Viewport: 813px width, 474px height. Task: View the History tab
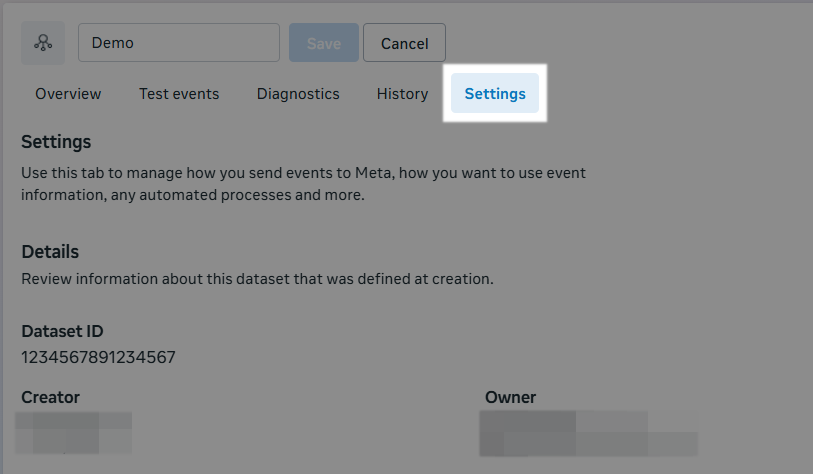tap(402, 94)
